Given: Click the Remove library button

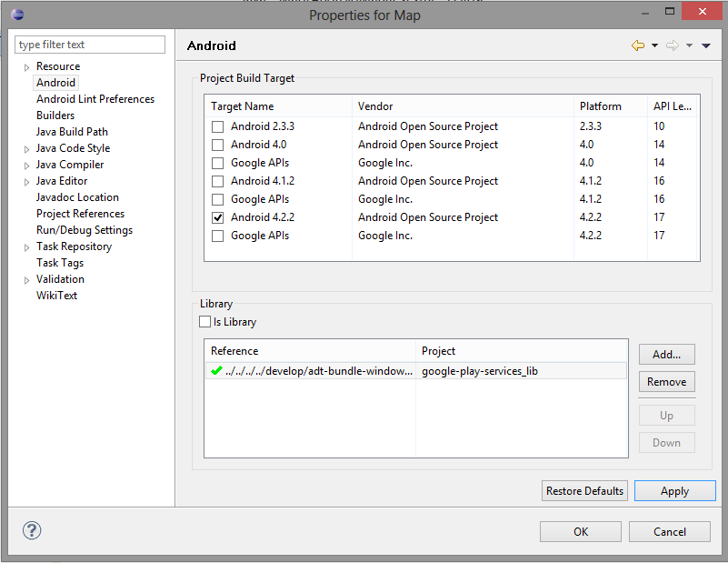Looking at the screenshot, I should (667, 382).
